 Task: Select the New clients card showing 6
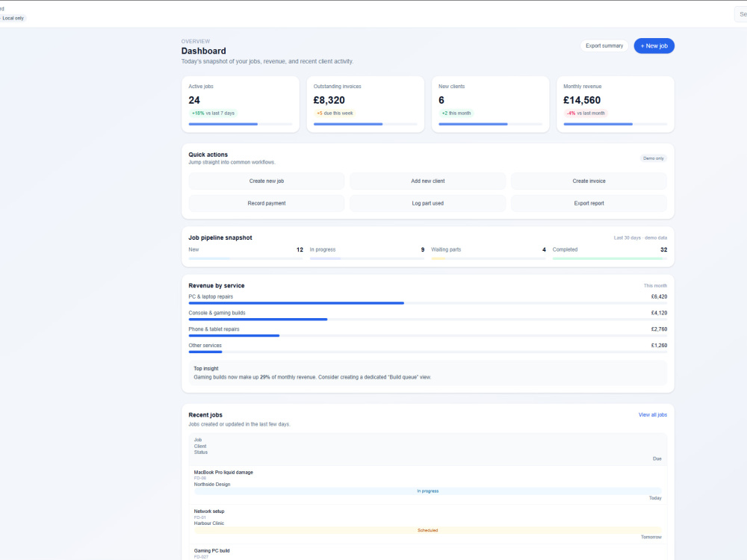[490, 105]
